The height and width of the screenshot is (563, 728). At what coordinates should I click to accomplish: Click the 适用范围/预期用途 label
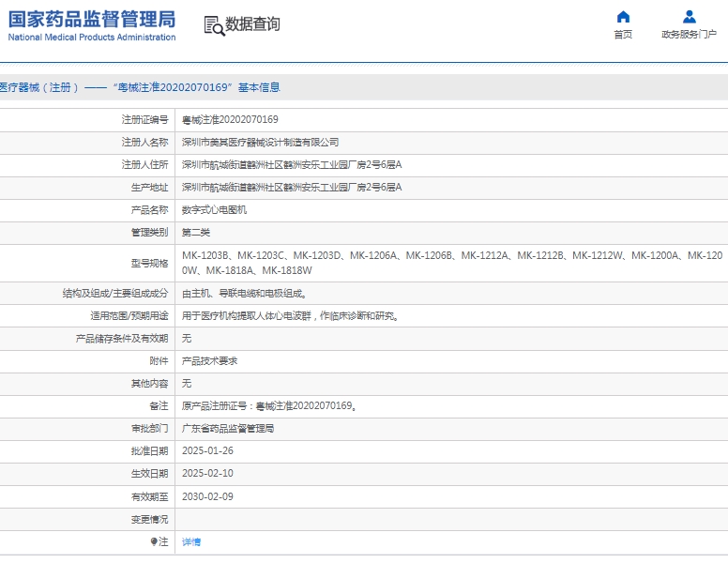[129, 316]
